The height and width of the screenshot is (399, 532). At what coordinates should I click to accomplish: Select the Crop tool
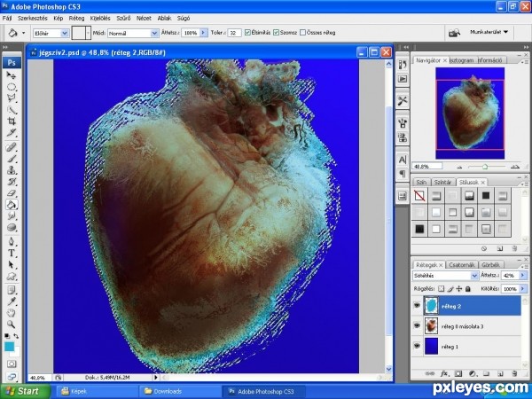(x=12, y=121)
